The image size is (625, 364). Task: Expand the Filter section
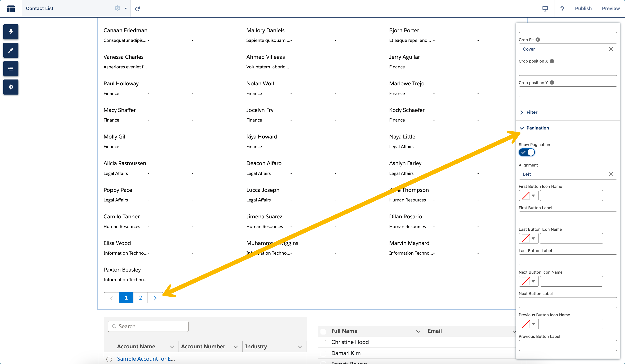click(532, 112)
